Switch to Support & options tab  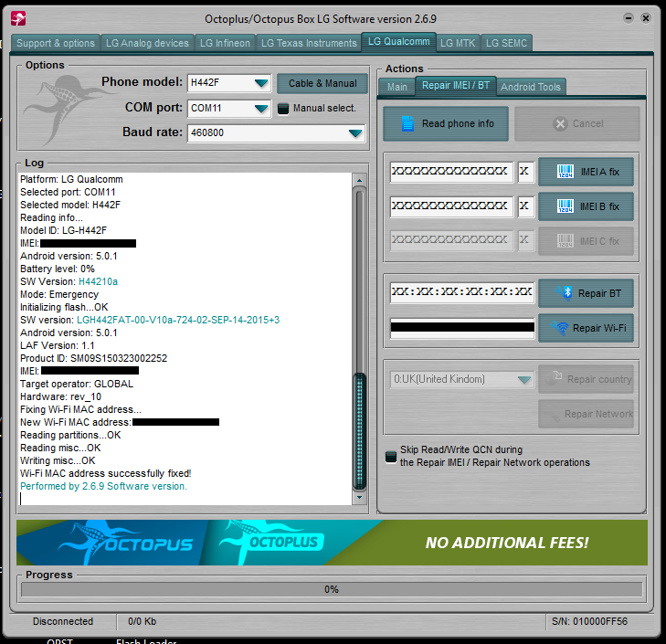tap(56, 43)
